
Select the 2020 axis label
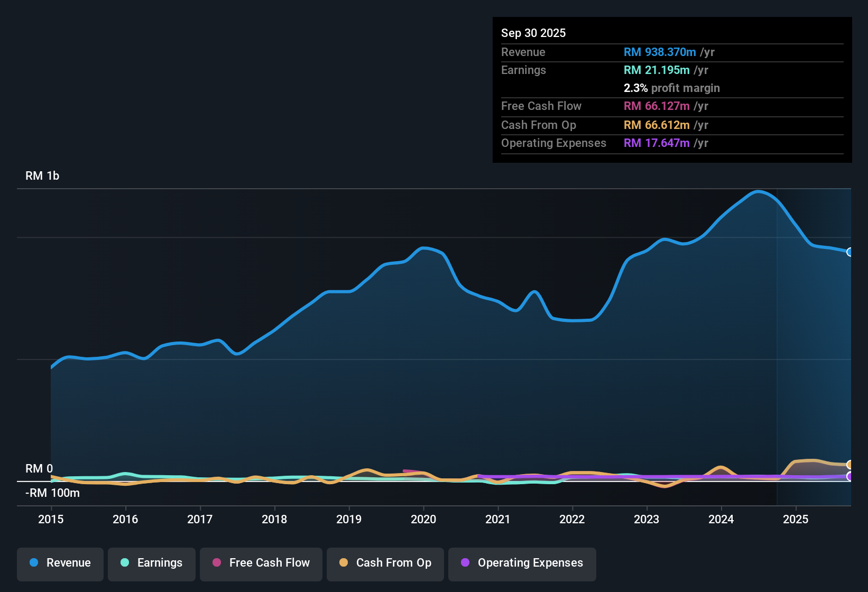423,520
